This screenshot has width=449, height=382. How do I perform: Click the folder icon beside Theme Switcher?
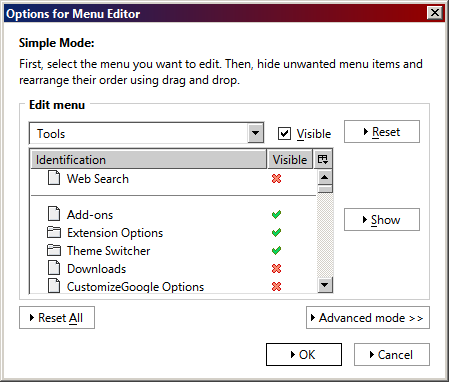[x=54, y=250]
